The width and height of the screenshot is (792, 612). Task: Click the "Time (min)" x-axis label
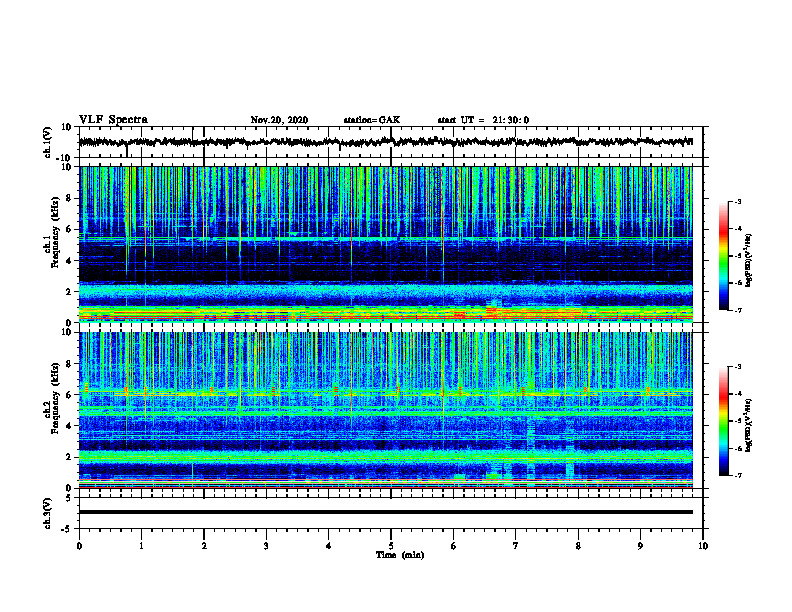click(400, 555)
